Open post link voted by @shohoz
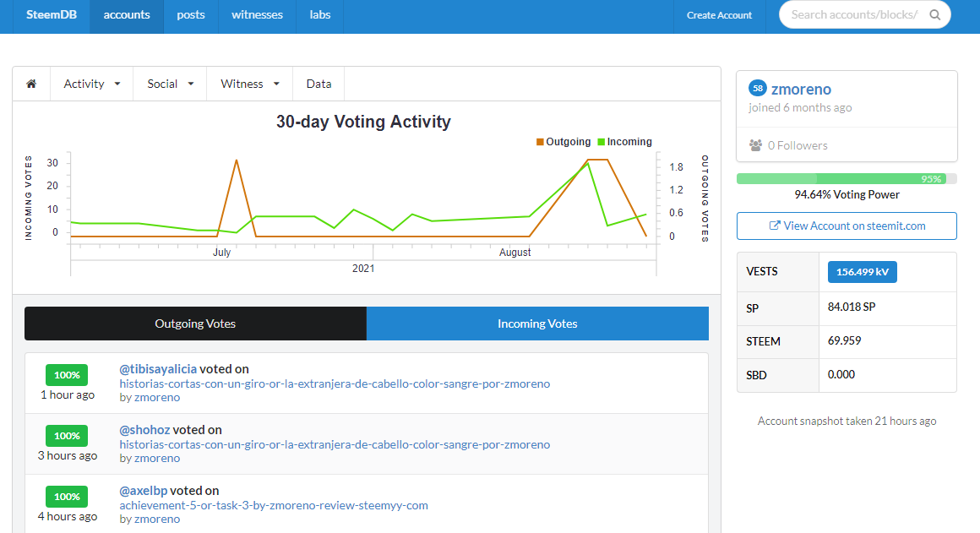This screenshot has width=980, height=533. point(335,444)
